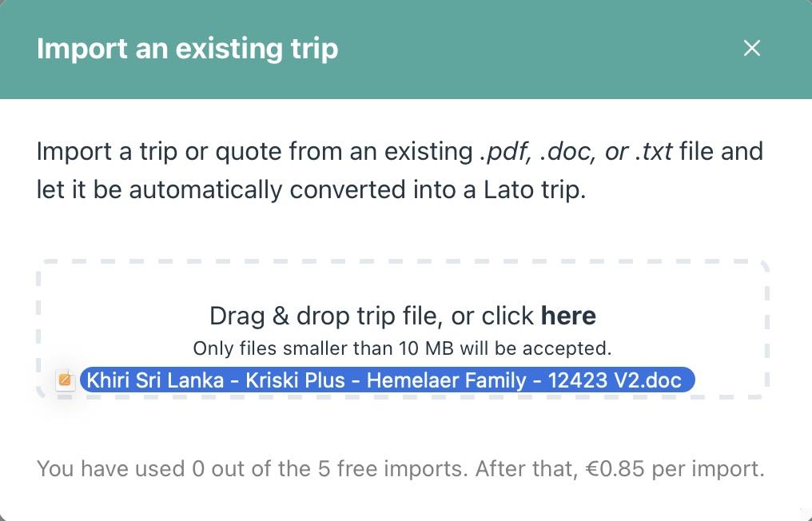
Task: Click the italic ".pdf, .doc, or .txt" text
Action: coord(575,151)
